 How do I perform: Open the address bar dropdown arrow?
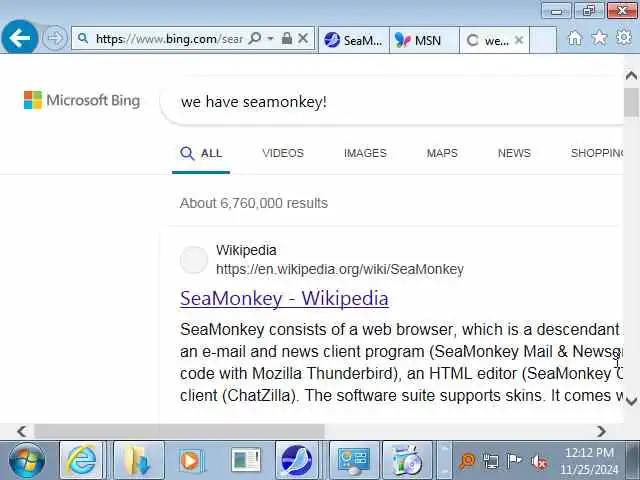coord(270,38)
